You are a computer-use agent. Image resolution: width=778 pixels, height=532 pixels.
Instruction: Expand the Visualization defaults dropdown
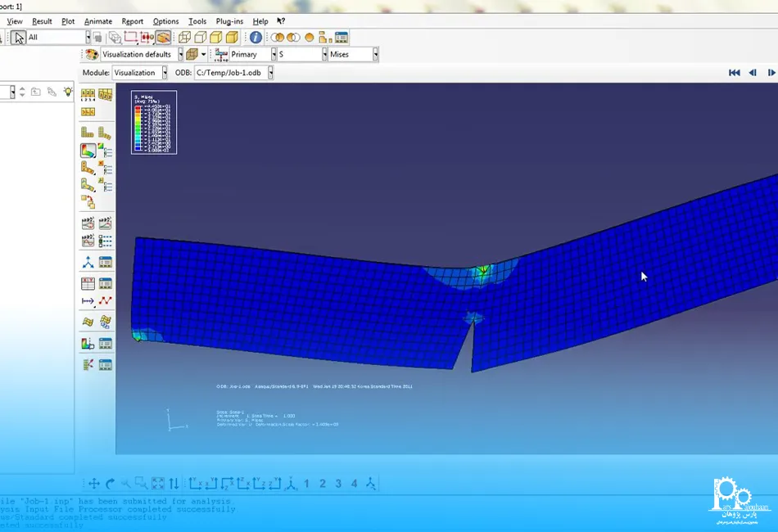[x=181, y=55]
